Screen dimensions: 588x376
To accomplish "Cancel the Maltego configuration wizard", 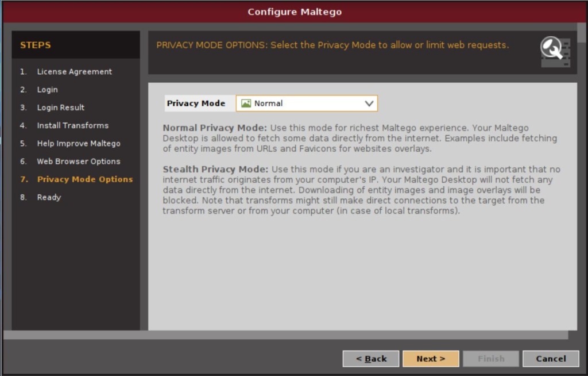I will pyautogui.click(x=551, y=359).
